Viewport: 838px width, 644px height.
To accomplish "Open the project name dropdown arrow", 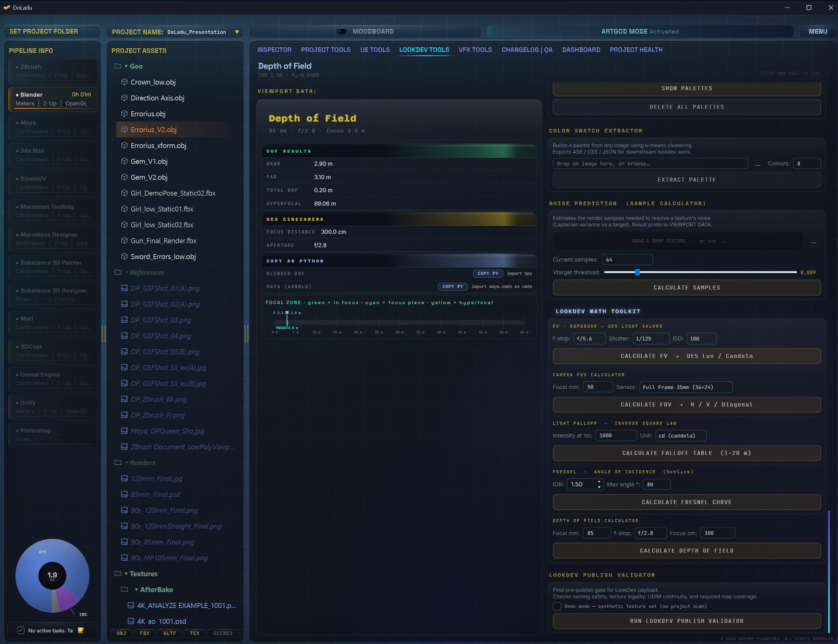I will coord(237,32).
